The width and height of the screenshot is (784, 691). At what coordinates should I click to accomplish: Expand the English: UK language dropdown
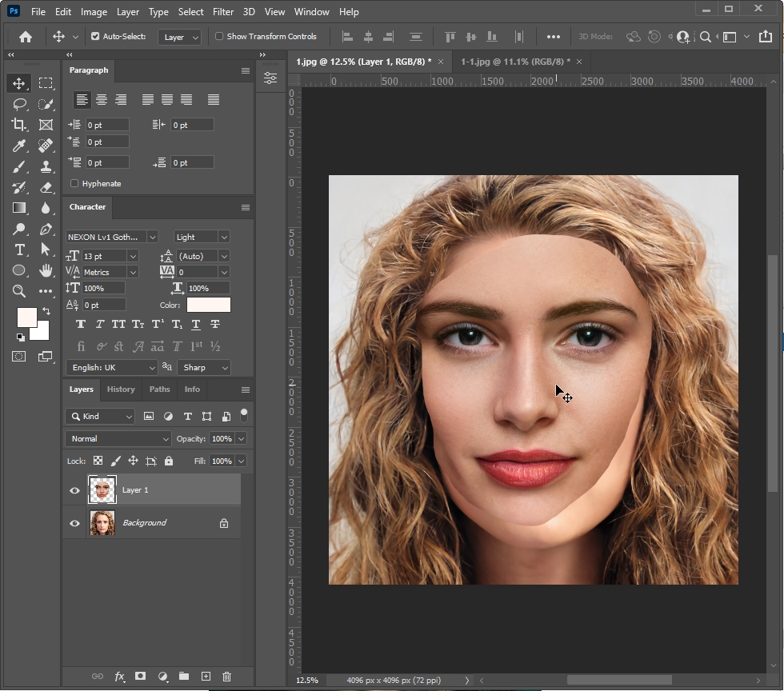[111, 367]
